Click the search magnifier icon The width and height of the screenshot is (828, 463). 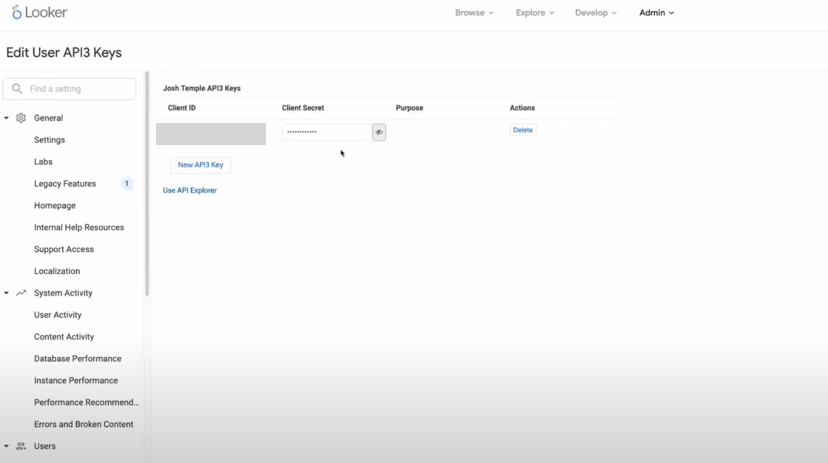pos(17,89)
